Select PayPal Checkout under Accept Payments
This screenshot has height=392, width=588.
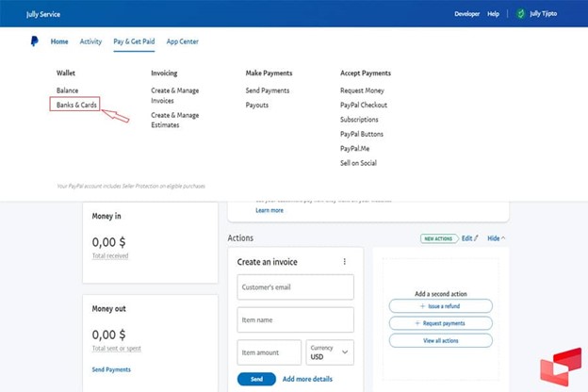pos(364,105)
